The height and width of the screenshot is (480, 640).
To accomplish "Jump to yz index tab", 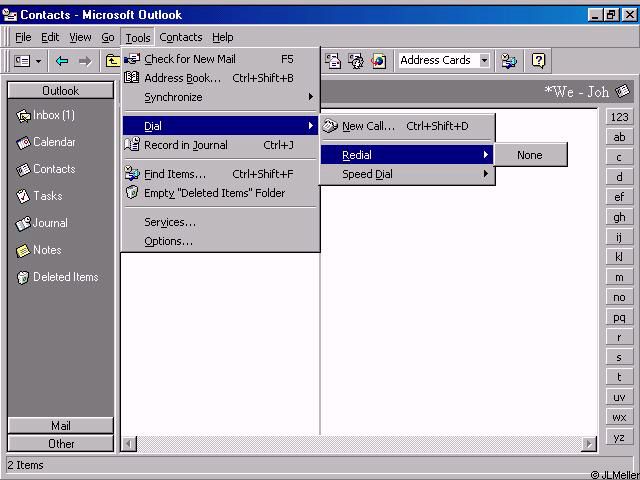I will point(619,437).
